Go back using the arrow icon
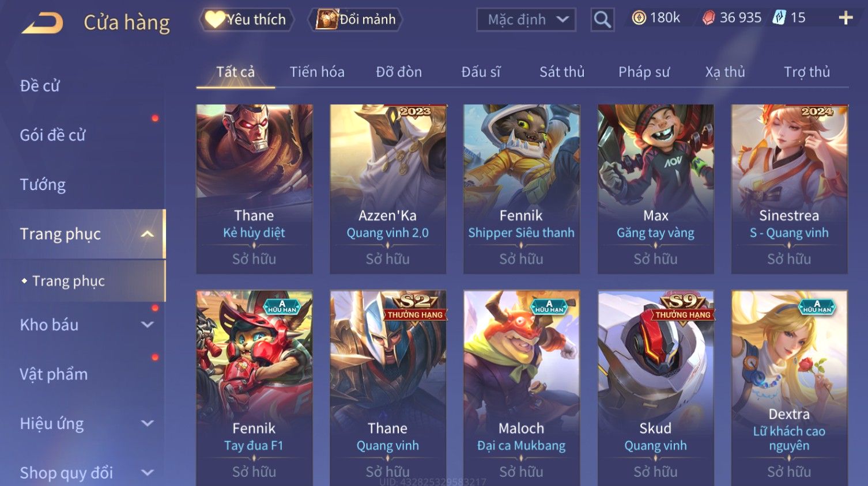This screenshot has height=486, width=868. pyautogui.click(x=42, y=23)
